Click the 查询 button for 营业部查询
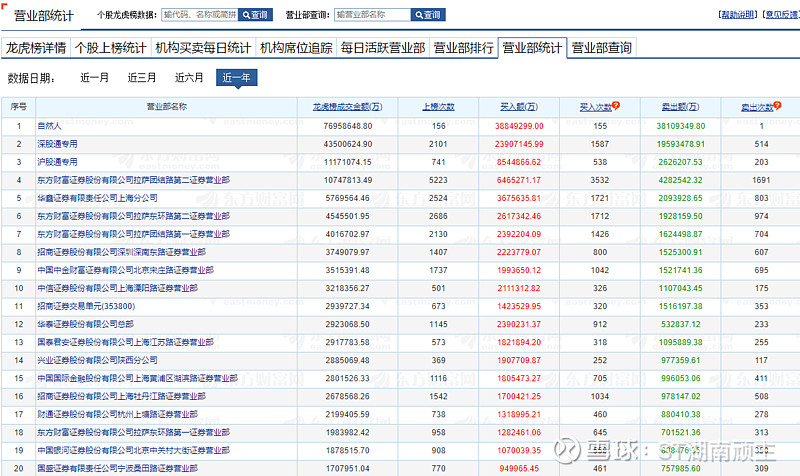Screen dimensions: 800x476 click(428, 15)
